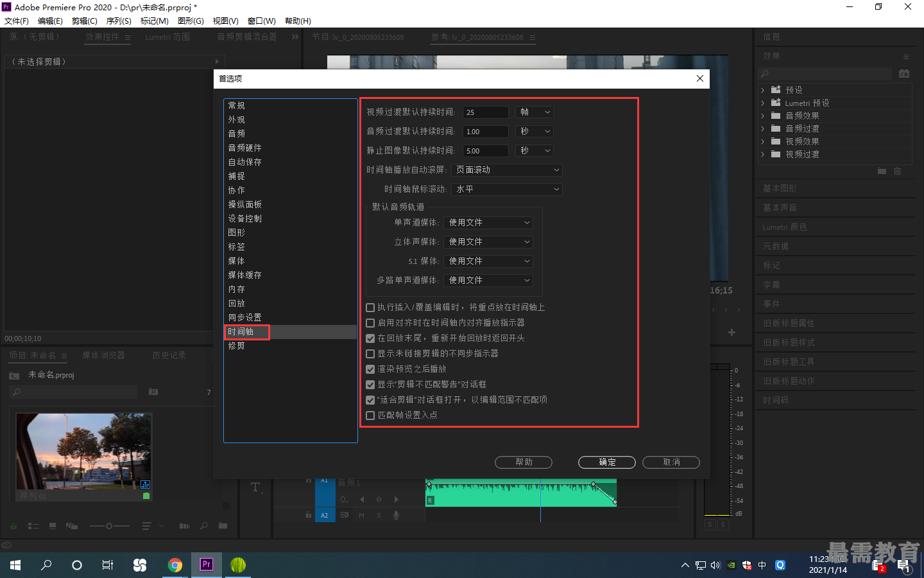Enable snap playhead in timeline when snapping enabled
924x578 pixels.
(x=370, y=323)
